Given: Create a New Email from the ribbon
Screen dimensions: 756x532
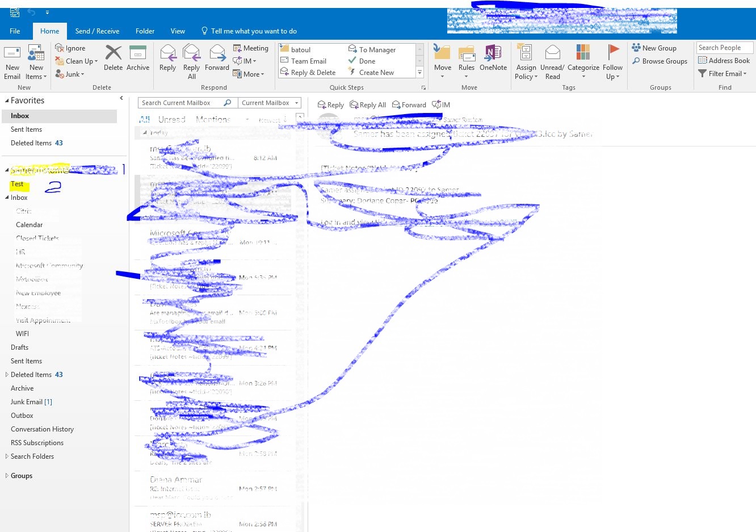Looking at the screenshot, I should click(x=12, y=62).
